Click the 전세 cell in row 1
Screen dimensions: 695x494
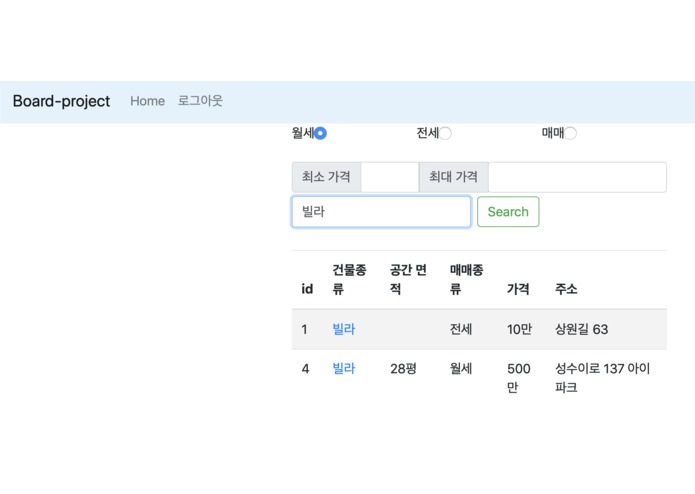pyautogui.click(x=461, y=329)
